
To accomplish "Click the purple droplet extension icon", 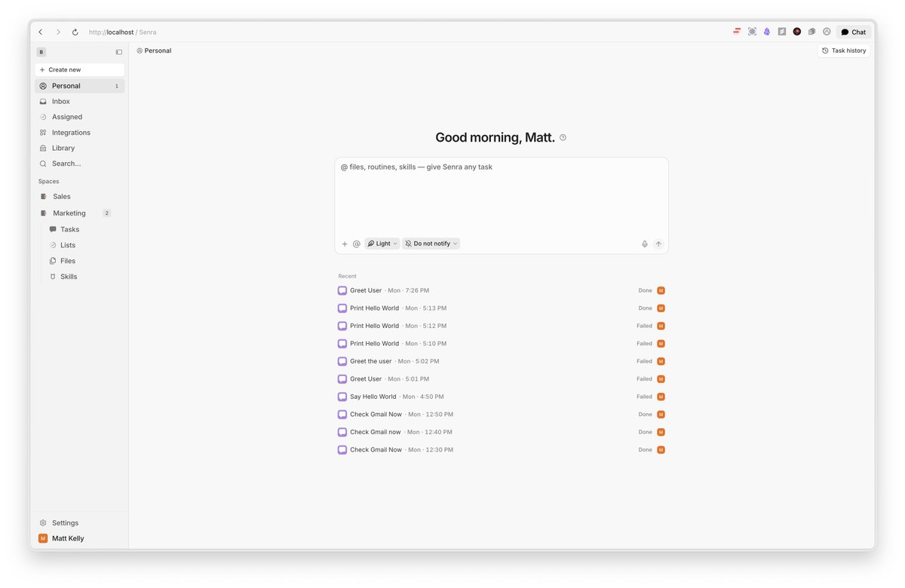I will point(767,32).
